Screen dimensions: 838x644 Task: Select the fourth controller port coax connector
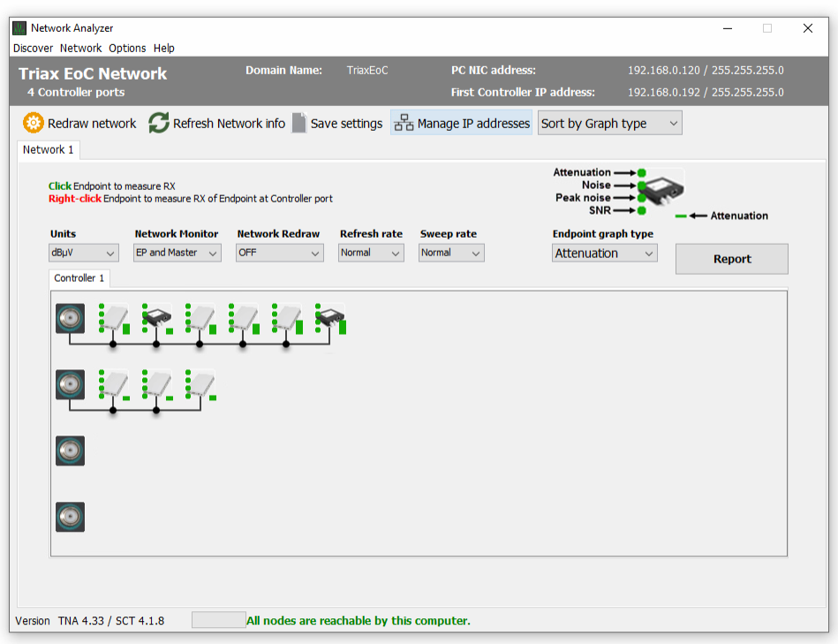(x=70, y=517)
